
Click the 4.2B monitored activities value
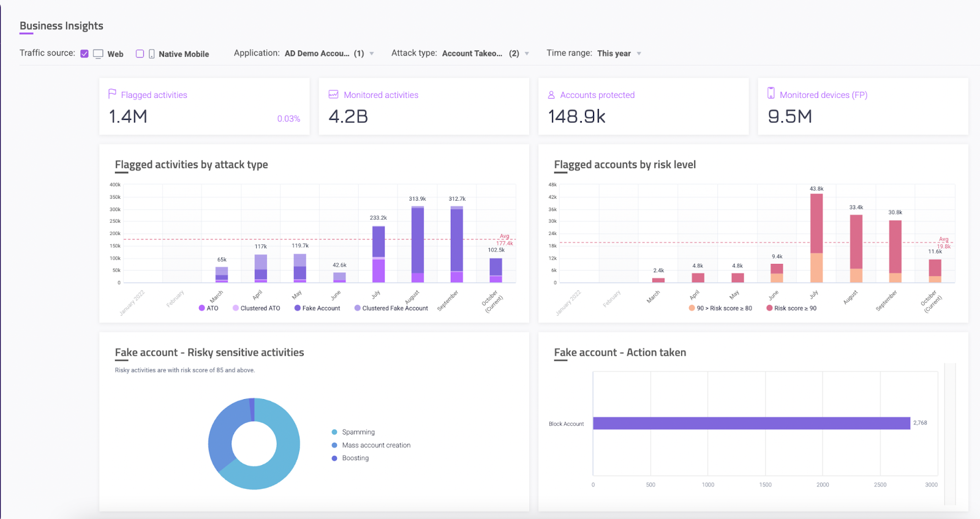pyautogui.click(x=349, y=116)
